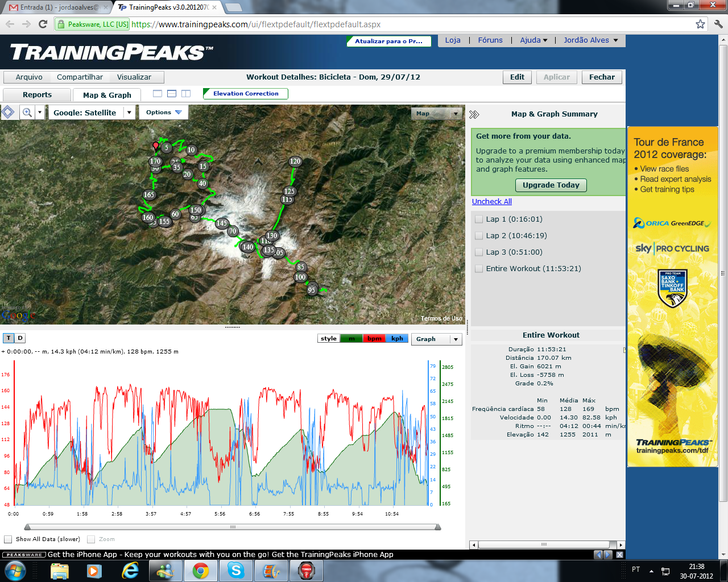Open Google: Satellite map type dropdown
The width and height of the screenshot is (728, 582).
click(x=92, y=113)
